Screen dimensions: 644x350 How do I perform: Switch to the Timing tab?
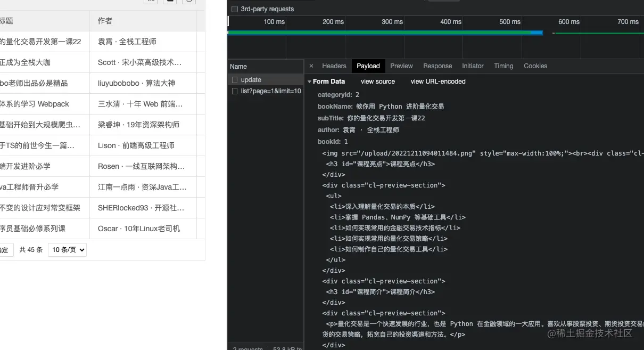tap(503, 66)
